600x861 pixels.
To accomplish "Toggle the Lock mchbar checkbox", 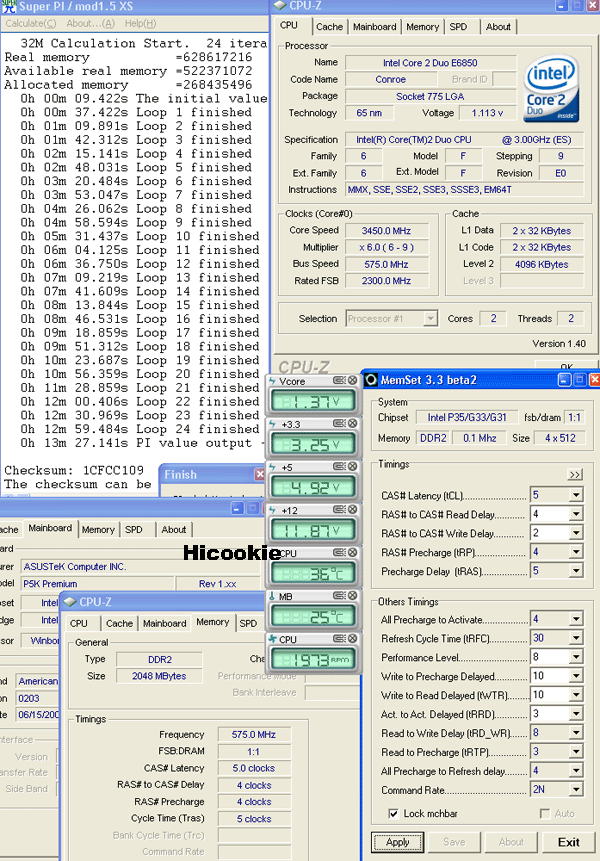I will tap(393, 814).
